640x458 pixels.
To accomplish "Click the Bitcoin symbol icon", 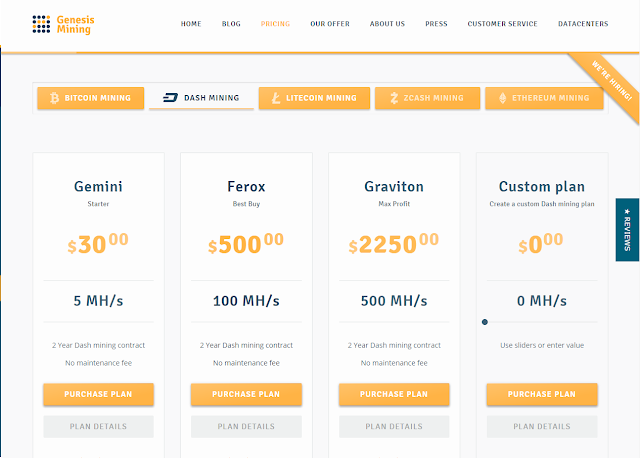I will 54,98.
